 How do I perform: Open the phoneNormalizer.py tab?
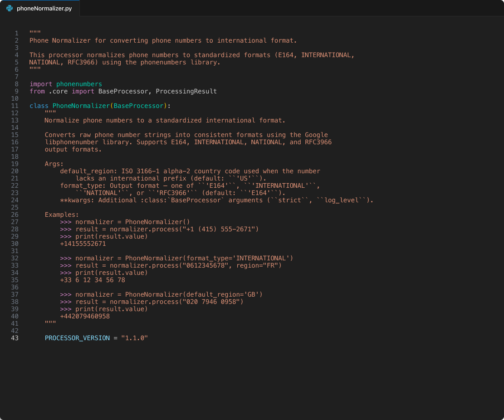pyautogui.click(x=39, y=8)
